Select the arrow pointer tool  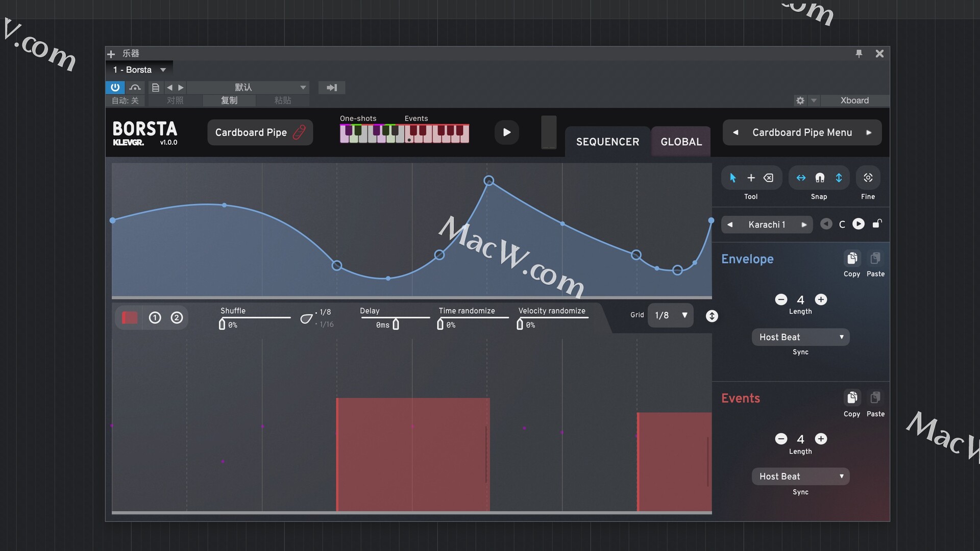pos(733,178)
